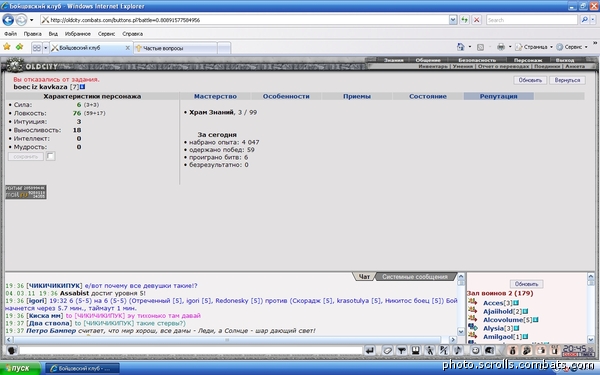Image resolution: width=600 pixels, height=375 pixels.
Task: Click the Бойцовский клуб taskbar item
Action: pos(82,368)
